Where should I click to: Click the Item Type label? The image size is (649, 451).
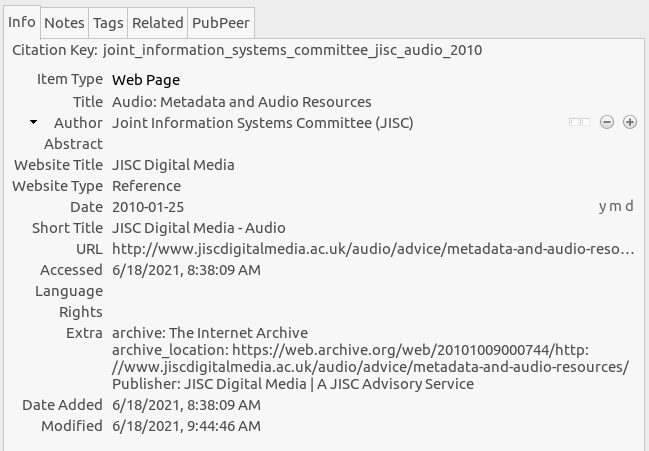(70, 79)
